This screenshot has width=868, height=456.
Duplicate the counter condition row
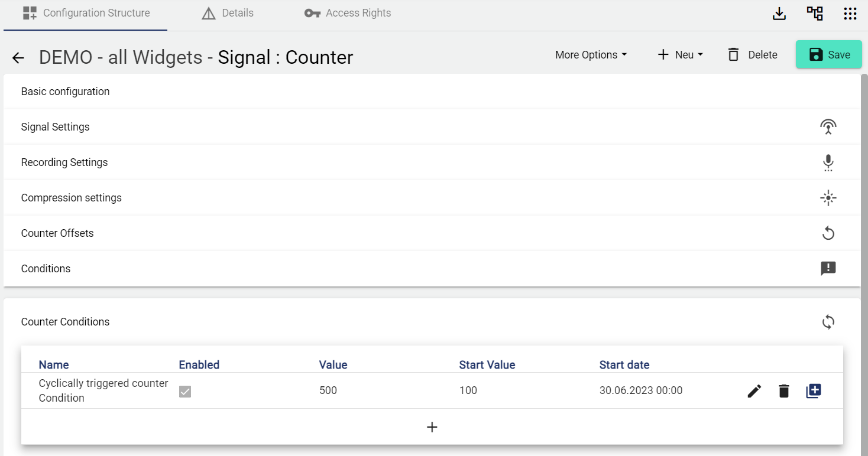point(814,390)
